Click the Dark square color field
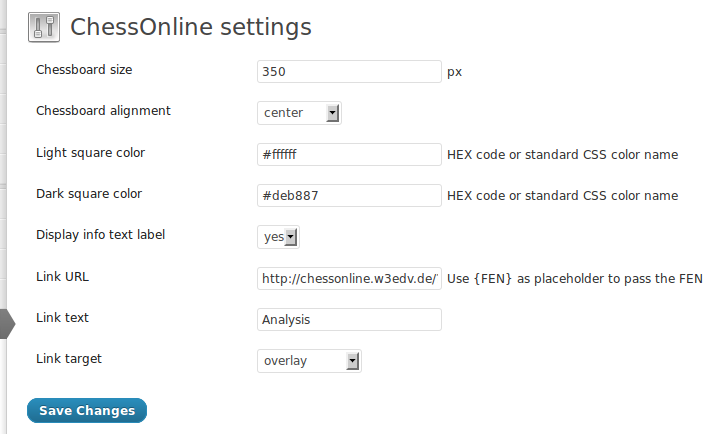 coord(349,195)
